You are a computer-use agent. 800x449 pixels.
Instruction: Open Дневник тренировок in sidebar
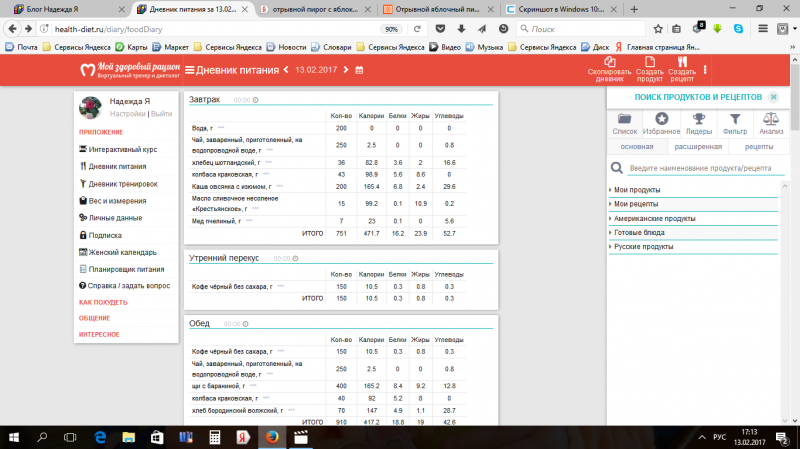pos(123,184)
